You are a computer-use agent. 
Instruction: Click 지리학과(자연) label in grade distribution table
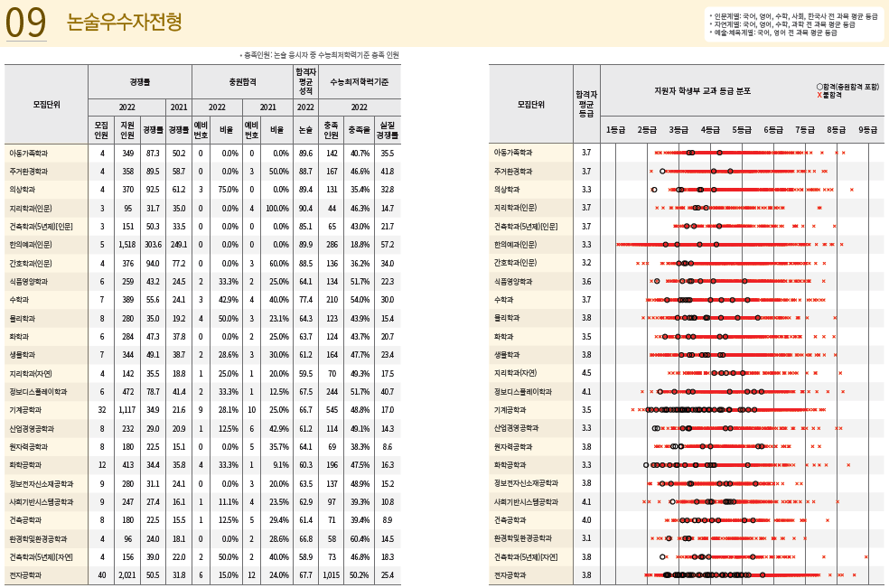(515, 372)
